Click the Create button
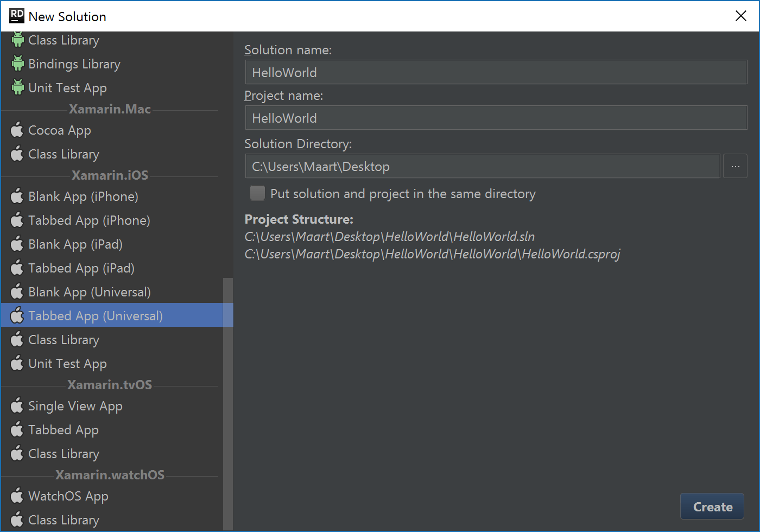 pos(712,506)
